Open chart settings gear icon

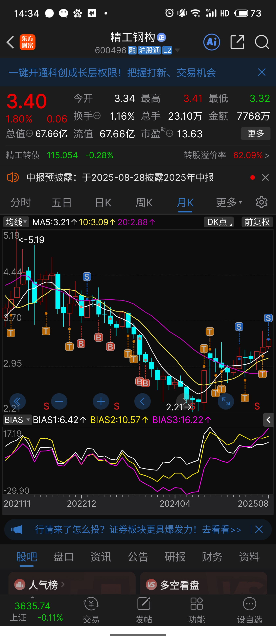(x=261, y=202)
